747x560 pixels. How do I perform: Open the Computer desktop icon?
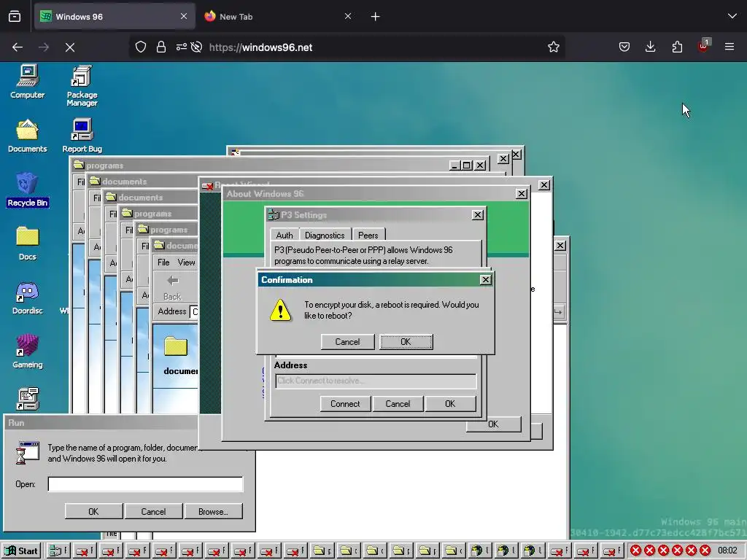(27, 82)
